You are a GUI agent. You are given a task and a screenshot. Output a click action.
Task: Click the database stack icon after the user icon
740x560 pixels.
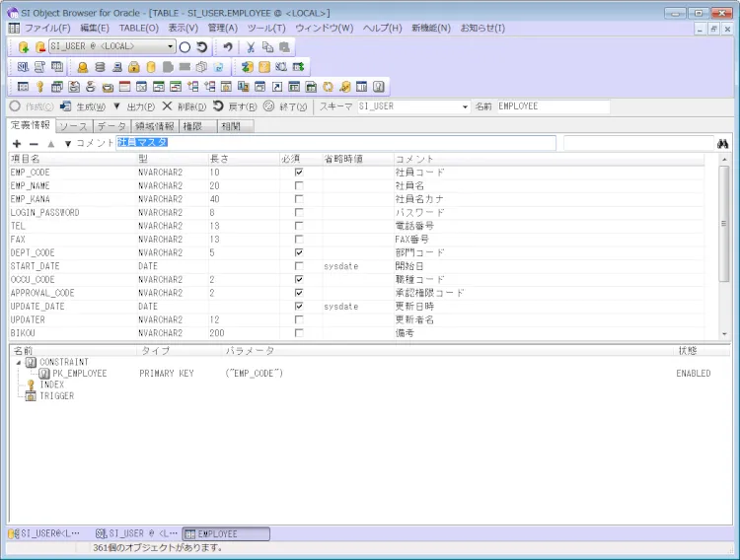point(100,67)
